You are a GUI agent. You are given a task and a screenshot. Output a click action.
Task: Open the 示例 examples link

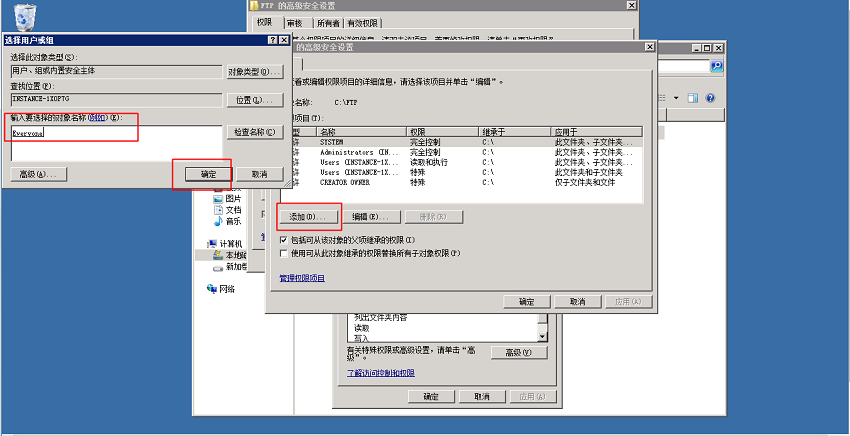click(x=98, y=117)
